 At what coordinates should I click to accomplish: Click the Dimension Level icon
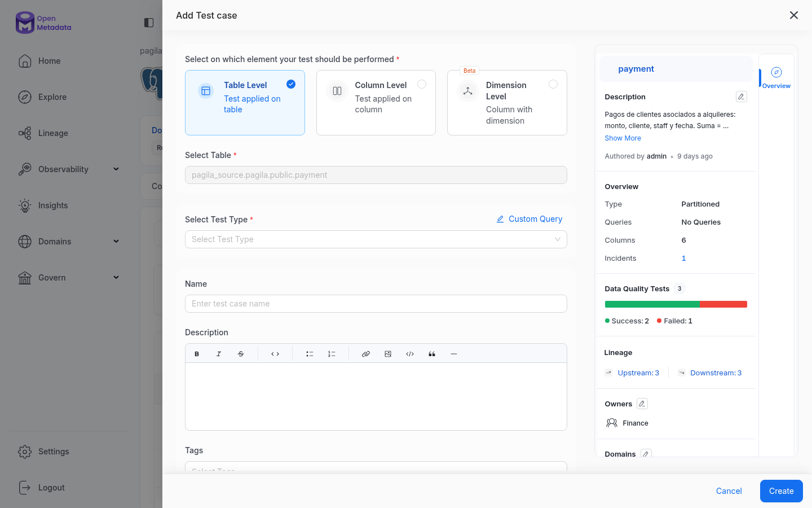click(x=468, y=91)
